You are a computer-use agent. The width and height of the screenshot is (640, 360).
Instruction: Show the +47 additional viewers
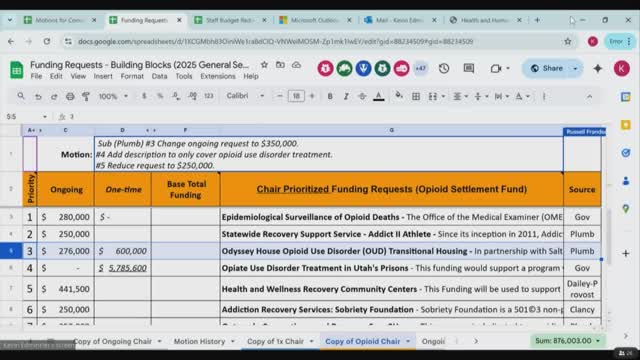[420, 68]
